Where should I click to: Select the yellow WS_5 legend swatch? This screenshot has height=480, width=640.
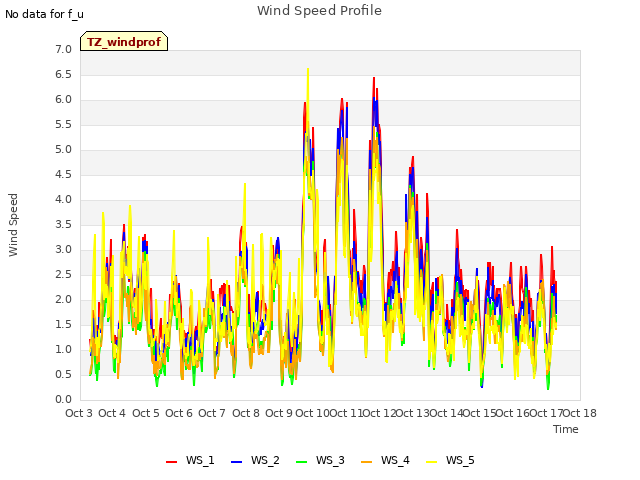pos(431,461)
